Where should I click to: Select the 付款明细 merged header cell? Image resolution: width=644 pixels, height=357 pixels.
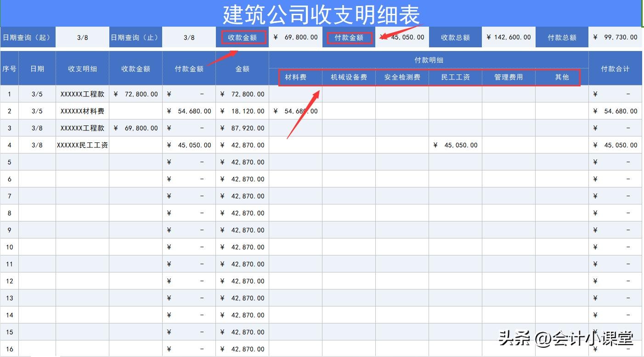coord(429,60)
